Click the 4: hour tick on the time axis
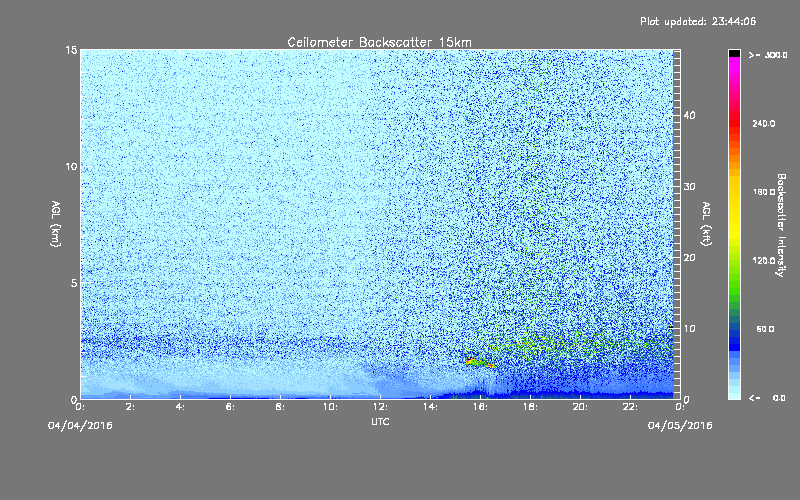 coord(180,407)
